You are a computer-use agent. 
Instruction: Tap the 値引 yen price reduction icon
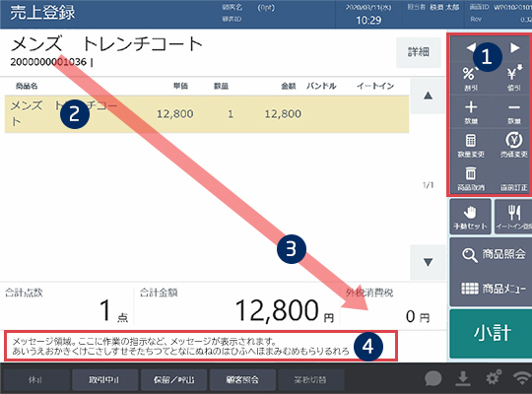click(514, 79)
